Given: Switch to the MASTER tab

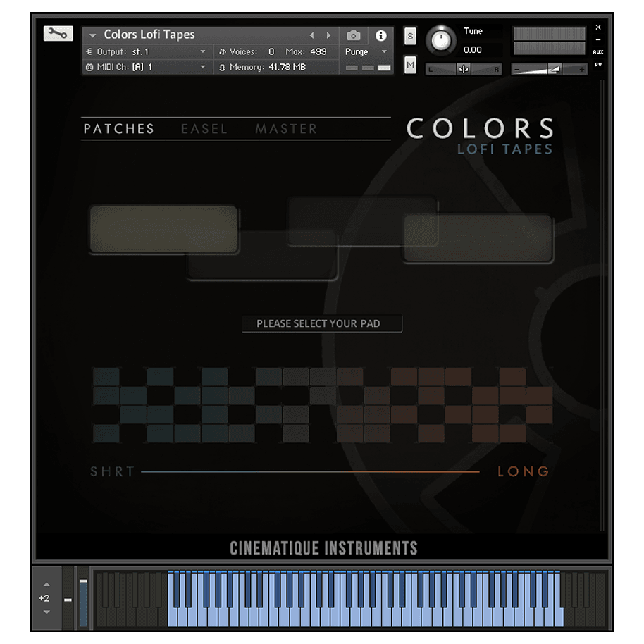Looking at the screenshot, I should pos(286,129).
